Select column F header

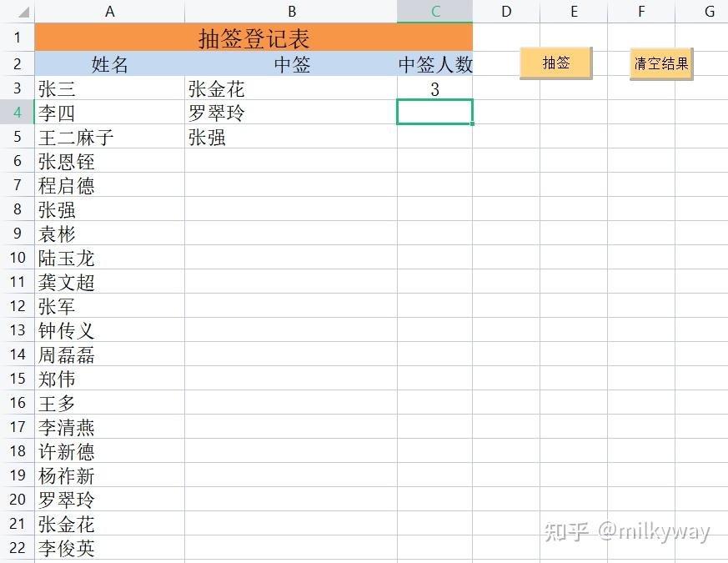(640, 11)
